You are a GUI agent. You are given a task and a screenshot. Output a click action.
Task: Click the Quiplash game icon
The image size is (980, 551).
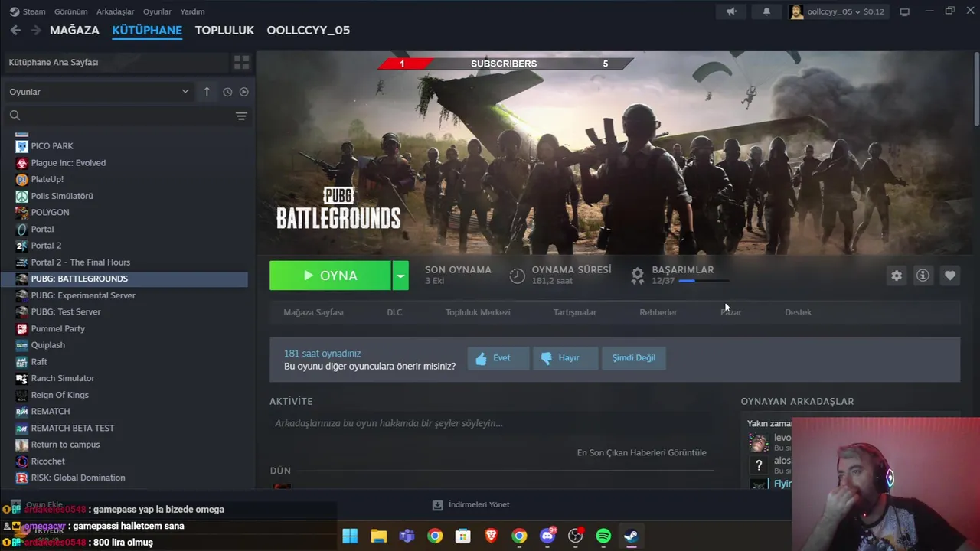coord(21,345)
